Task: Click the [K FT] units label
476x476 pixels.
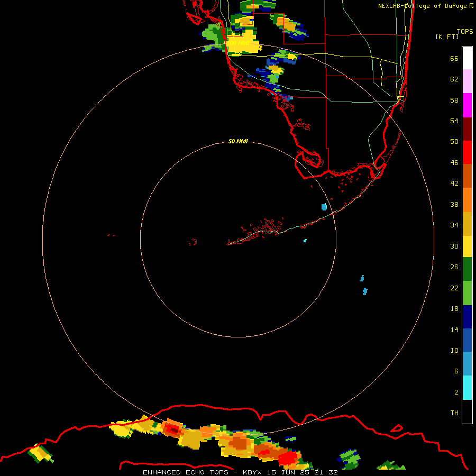Action: coord(447,36)
